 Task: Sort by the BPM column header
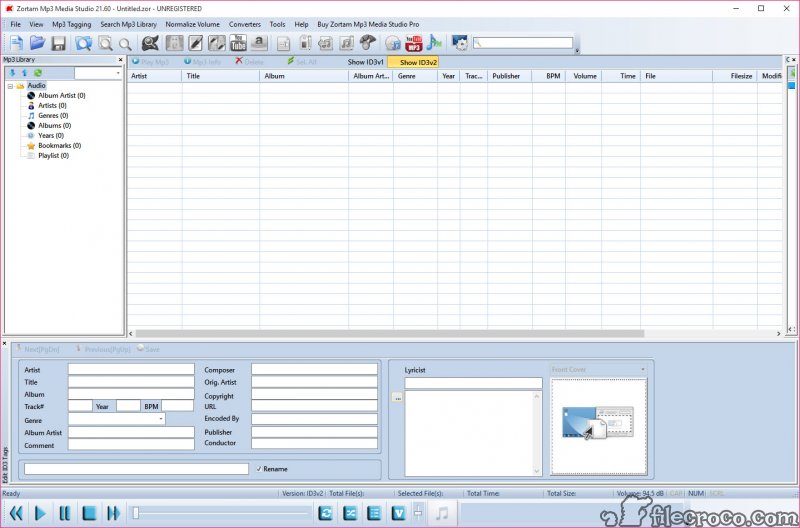(548, 76)
